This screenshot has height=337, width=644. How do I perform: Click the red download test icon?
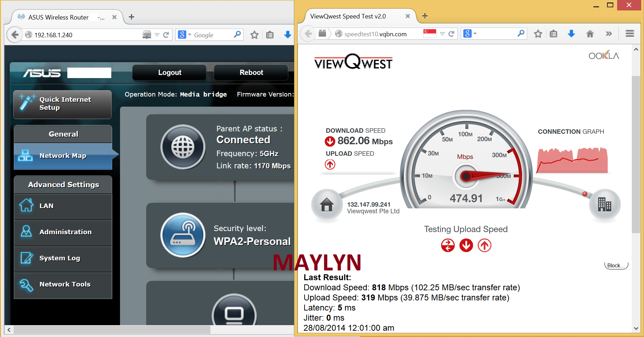coord(466,245)
